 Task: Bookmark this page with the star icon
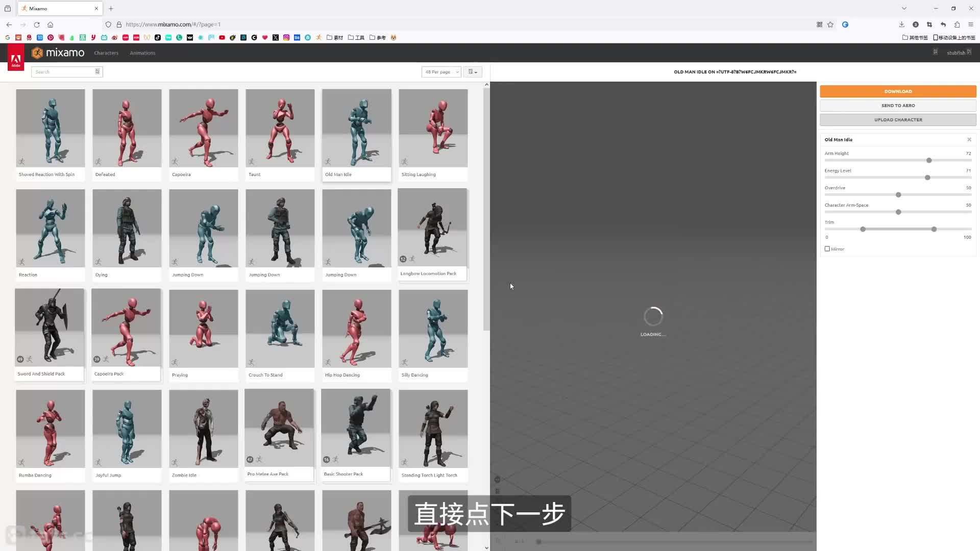tap(830, 24)
